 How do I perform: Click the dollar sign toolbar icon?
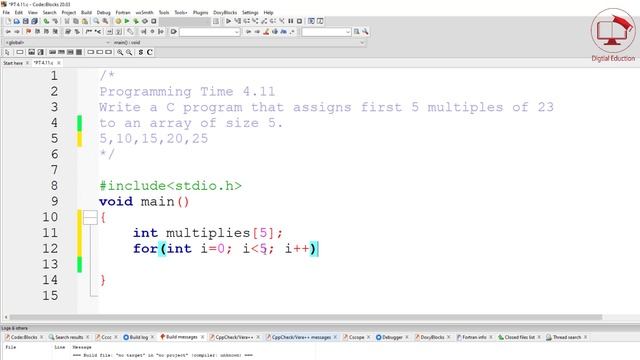[x=141, y=52]
